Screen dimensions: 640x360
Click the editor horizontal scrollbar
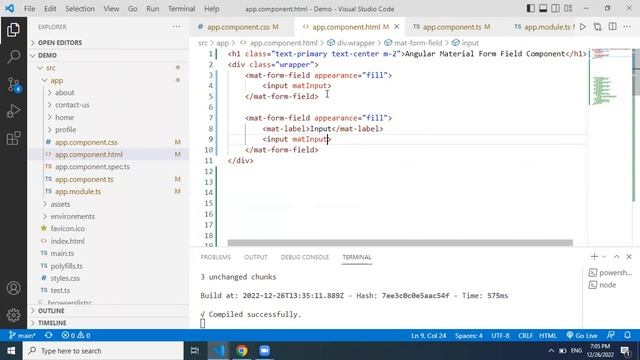(x=400, y=243)
